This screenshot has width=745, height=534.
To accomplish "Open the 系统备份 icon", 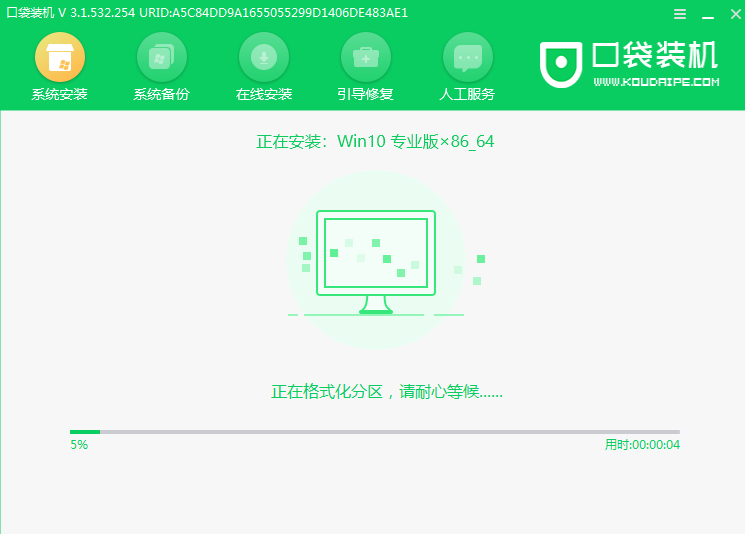I will click(x=161, y=57).
